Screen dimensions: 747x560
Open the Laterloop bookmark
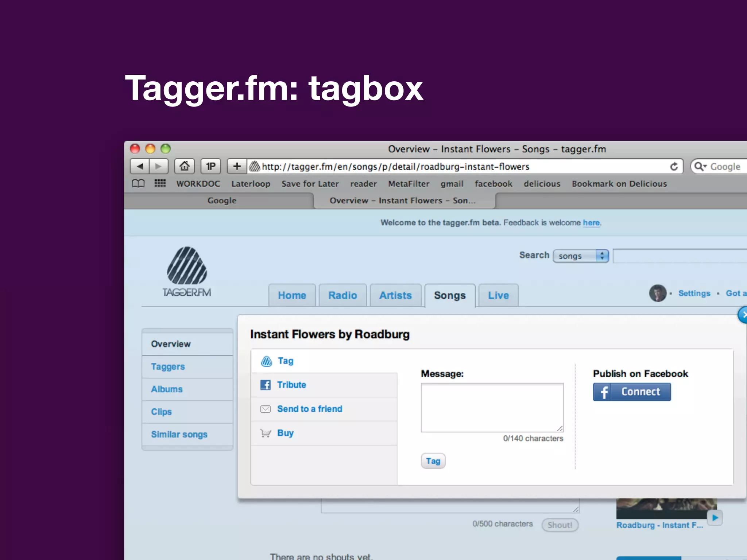251,184
